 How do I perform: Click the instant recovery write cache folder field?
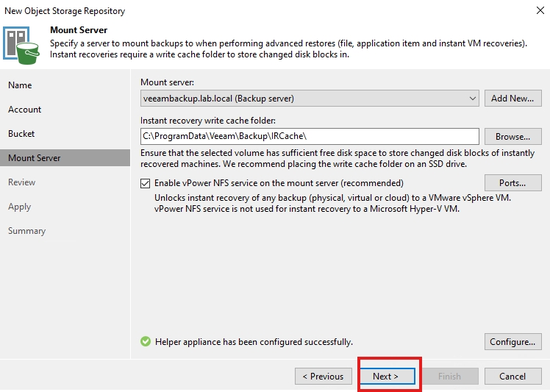pos(310,137)
